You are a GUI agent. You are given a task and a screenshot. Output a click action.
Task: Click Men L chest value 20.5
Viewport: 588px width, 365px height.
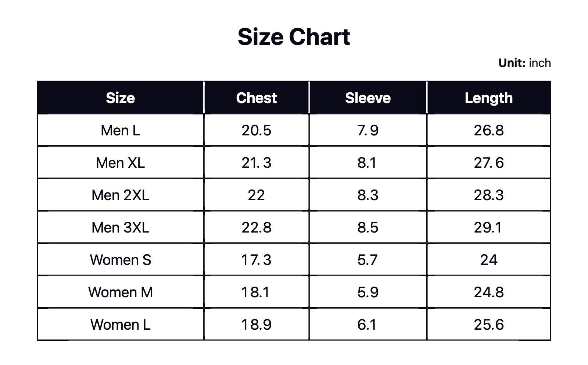coord(256,130)
